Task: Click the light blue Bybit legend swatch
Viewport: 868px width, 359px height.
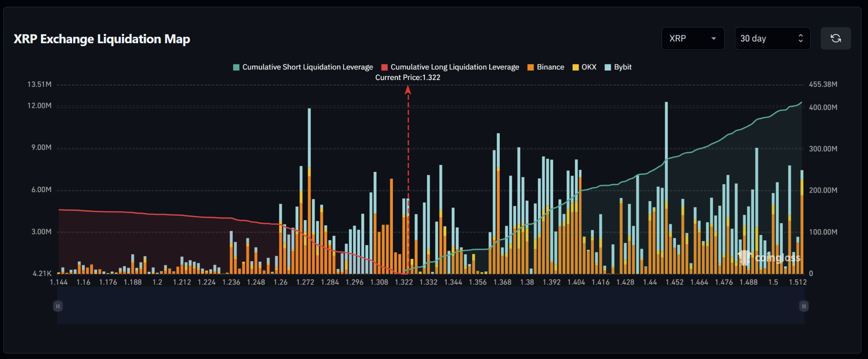Action: tap(608, 67)
